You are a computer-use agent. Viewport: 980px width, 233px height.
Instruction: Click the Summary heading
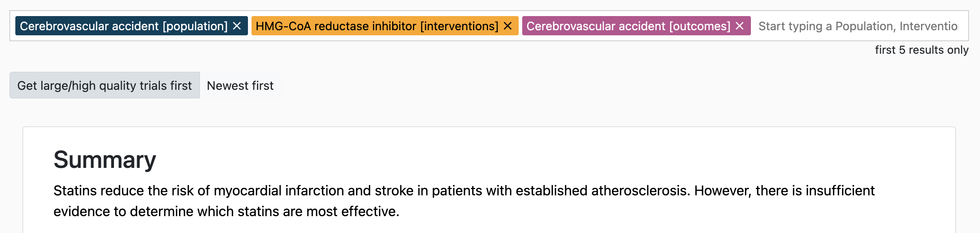pyautogui.click(x=105, y=160)
